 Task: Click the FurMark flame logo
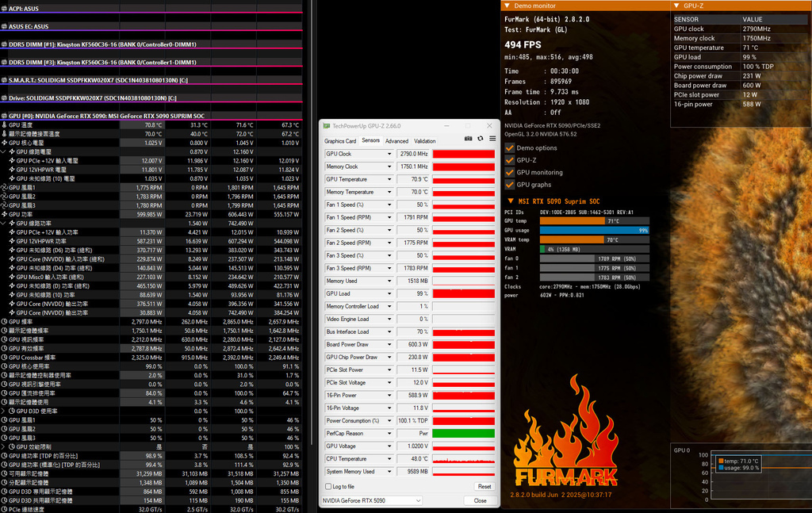[566, 432]
